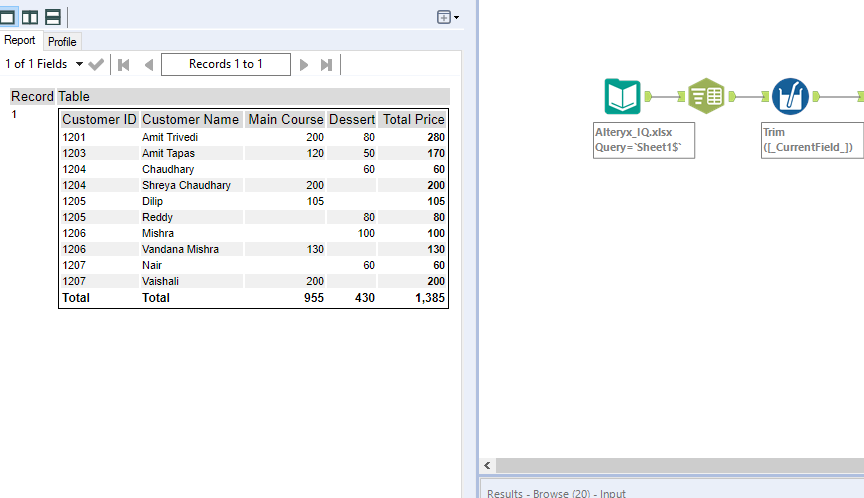Click the Customer ID header cell

pyautogui.click(x=99, y=120)
